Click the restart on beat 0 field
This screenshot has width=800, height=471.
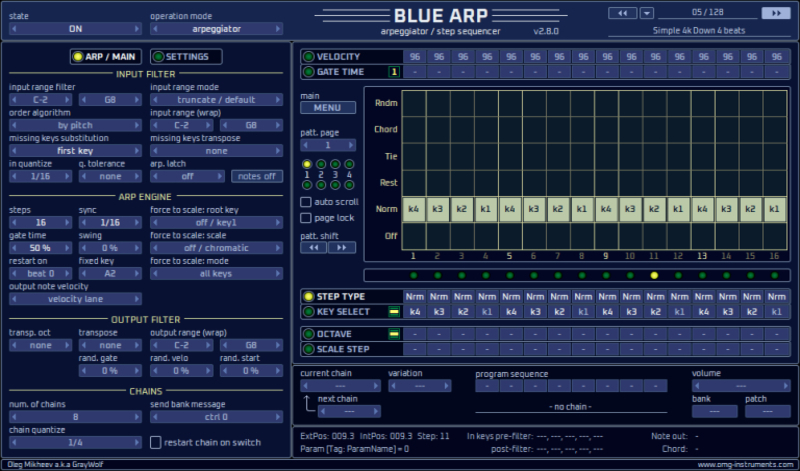pyautogui.click(x=40, y=274)
